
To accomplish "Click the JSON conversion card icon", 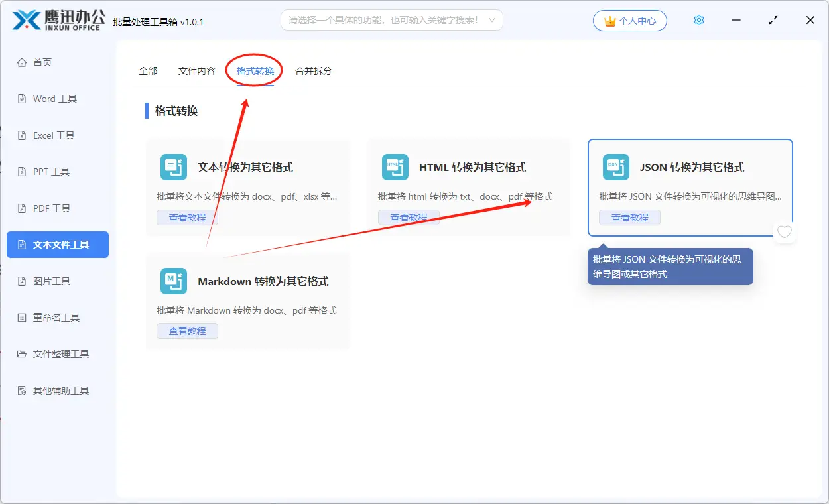I will pos(615,167).
